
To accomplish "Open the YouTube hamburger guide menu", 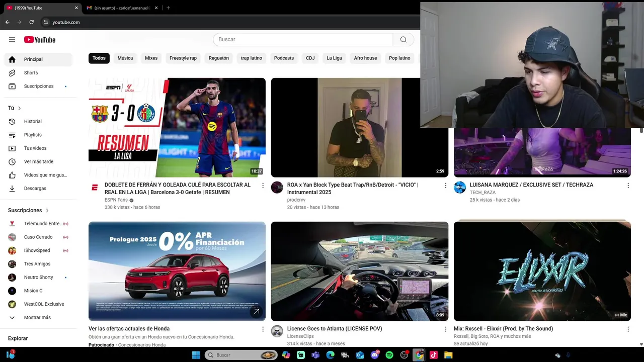I will coord(12,39).
